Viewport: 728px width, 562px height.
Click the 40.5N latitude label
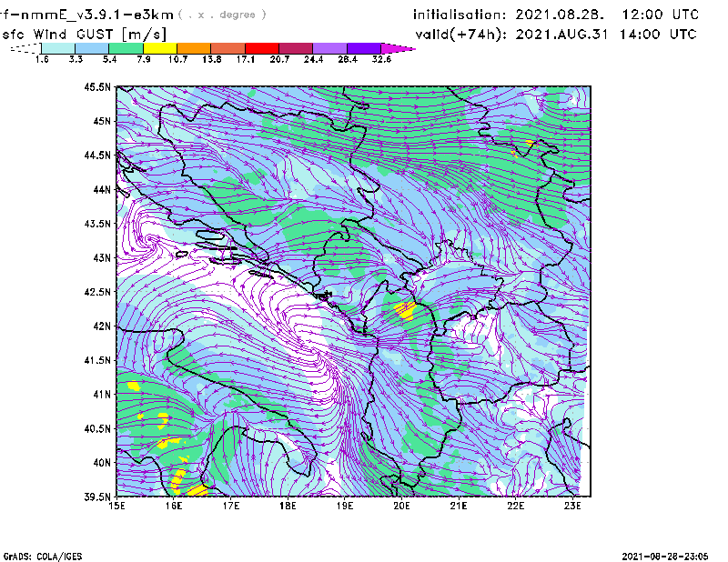click(97, 429)
